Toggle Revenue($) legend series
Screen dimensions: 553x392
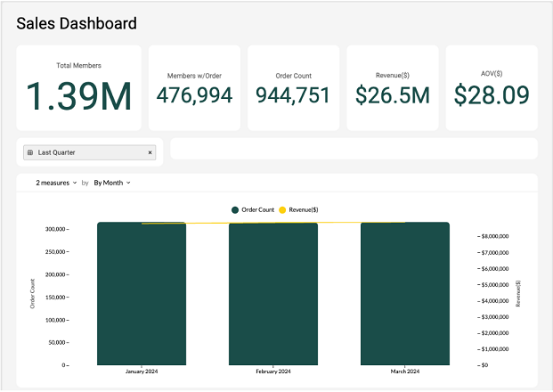pos(303,209)
